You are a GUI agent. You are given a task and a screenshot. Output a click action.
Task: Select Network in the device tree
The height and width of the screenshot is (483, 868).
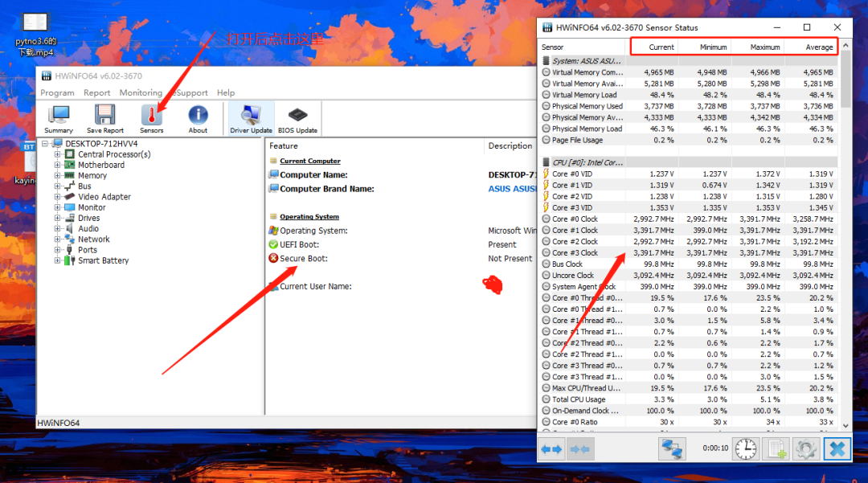pyautogui.click(x=93, y=239)
